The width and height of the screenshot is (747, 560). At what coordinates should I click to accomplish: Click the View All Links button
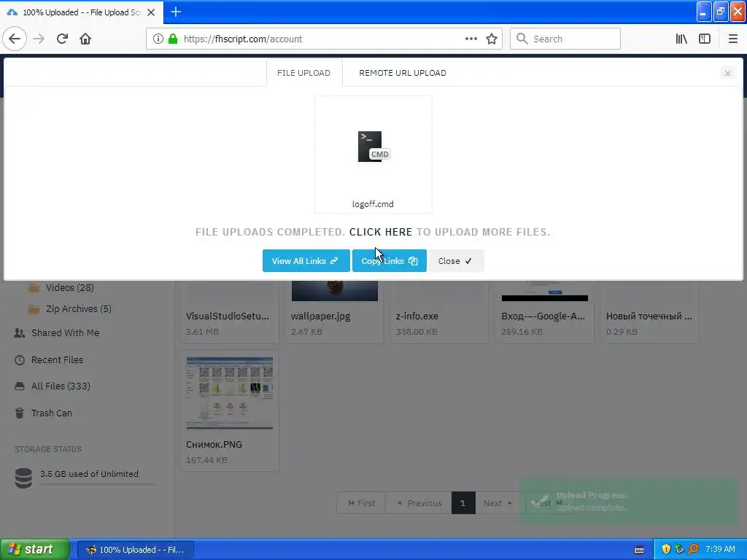(x=306, y=261)
